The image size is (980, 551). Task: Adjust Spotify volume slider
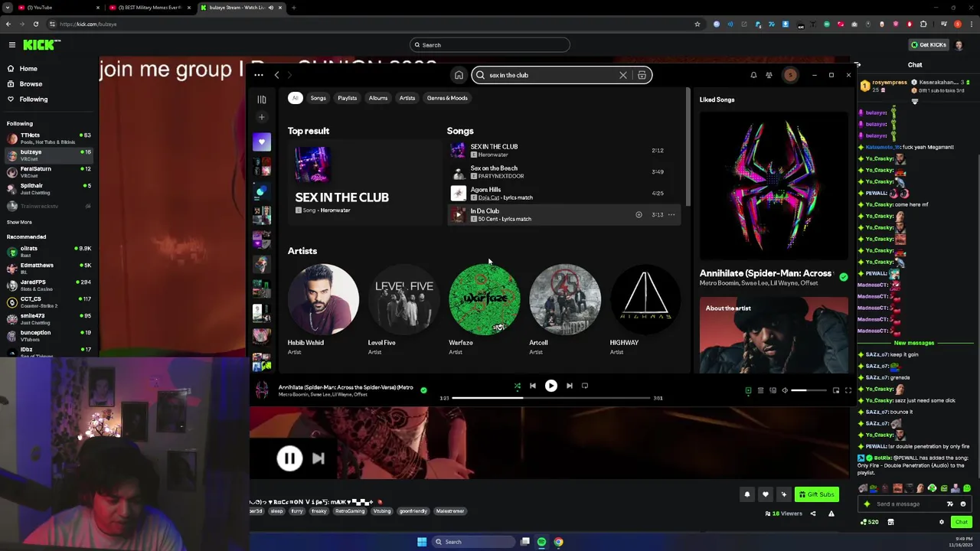[x=808, y=390]
